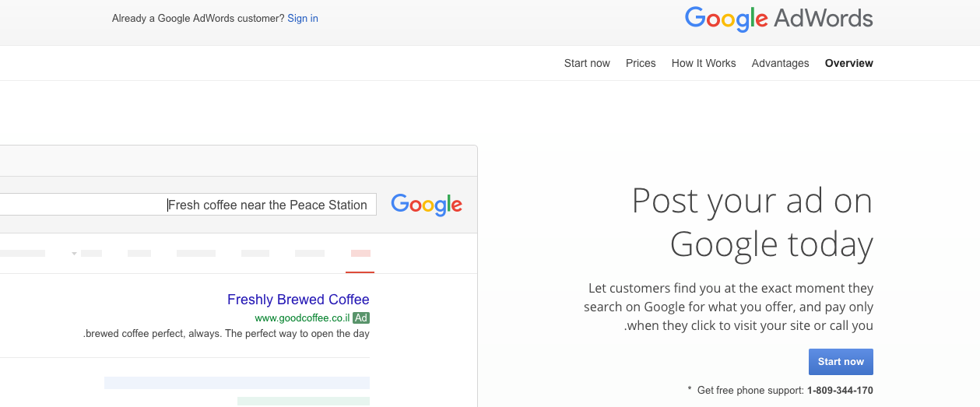This screenshot has width=980, height=407.
Task: Click the red highlighted search results tab
Action: coord(360,254)
